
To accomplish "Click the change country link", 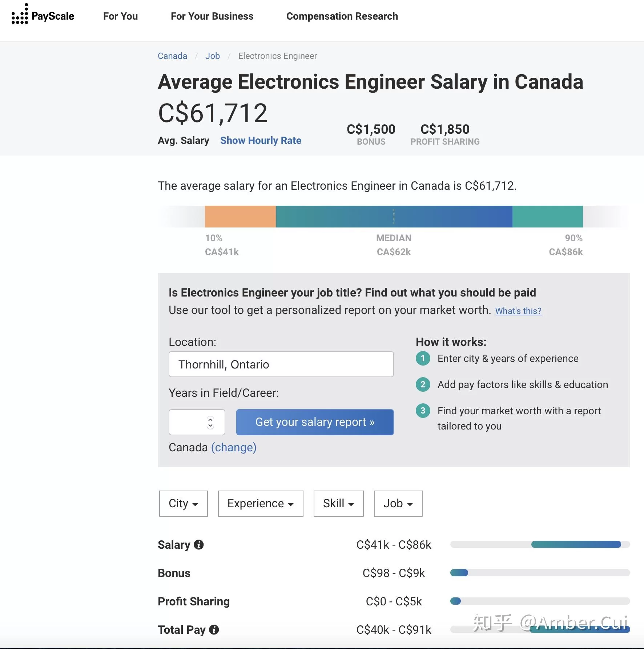I will point(234,447).
